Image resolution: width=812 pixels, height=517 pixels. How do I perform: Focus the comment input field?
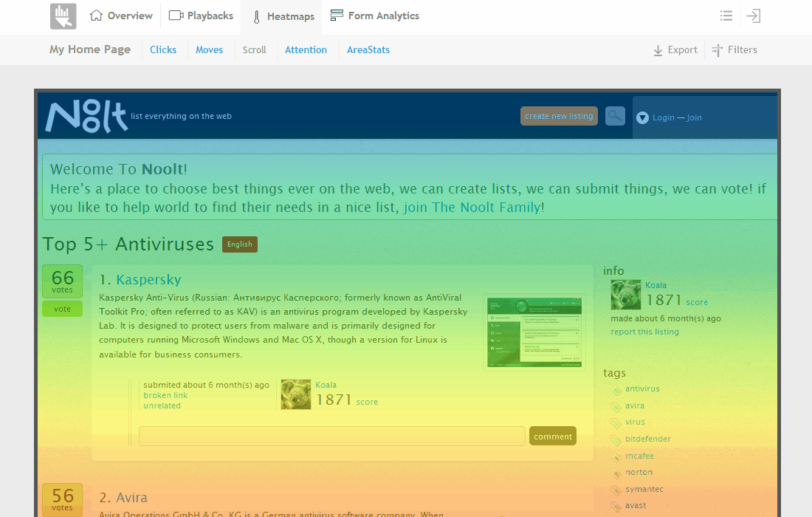332,436
